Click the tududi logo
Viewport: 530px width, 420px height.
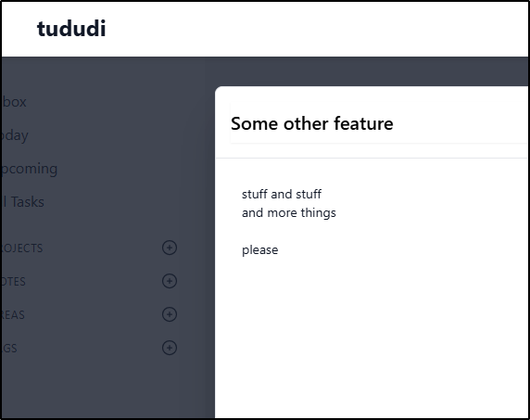tap(71, 29)
